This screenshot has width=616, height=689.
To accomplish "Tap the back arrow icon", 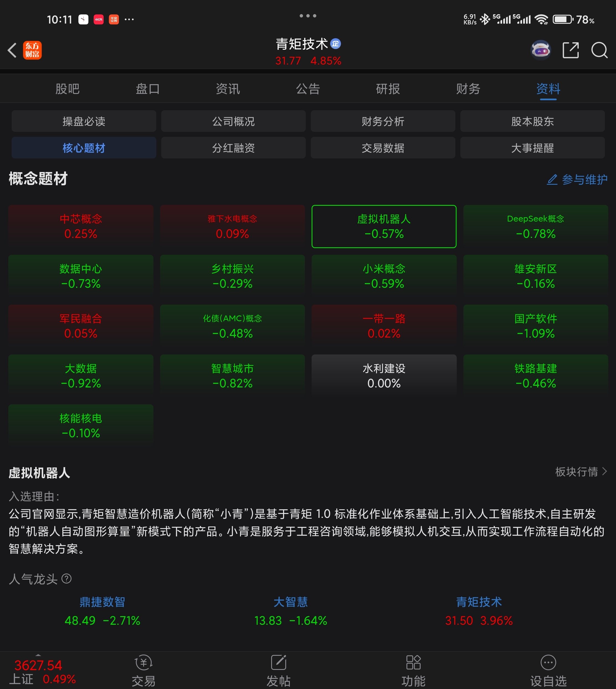I will coord(12,50).
